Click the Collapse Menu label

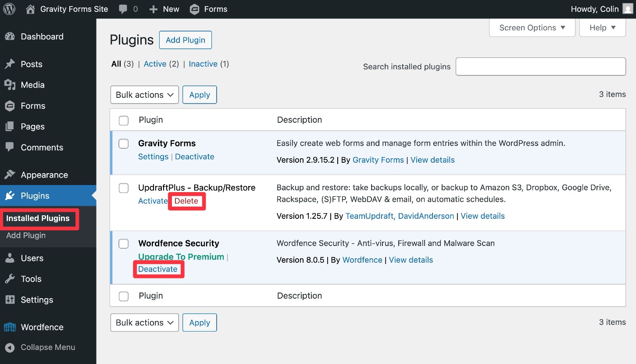48,347
